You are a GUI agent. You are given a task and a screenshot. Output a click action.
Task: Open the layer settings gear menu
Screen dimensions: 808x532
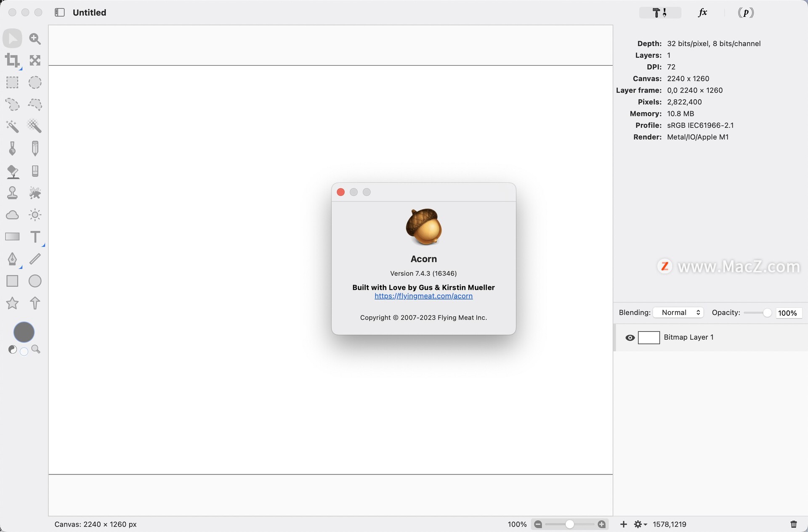click(x=641, y=524)
